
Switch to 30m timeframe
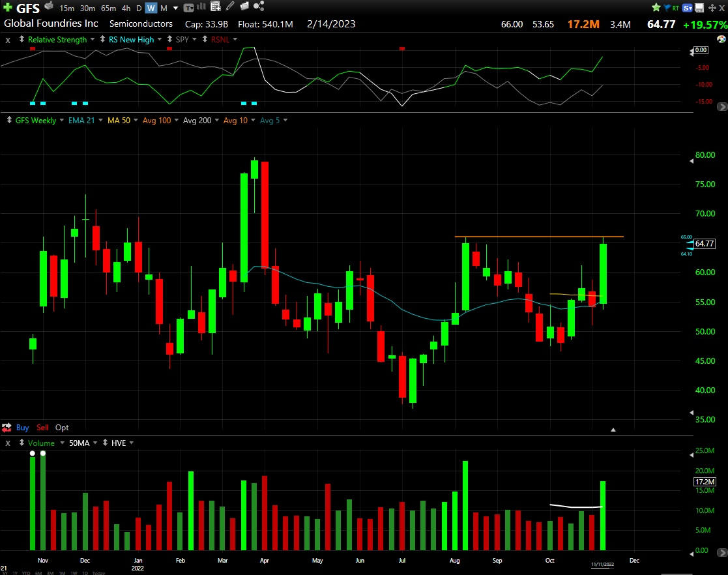coord(87,8)
